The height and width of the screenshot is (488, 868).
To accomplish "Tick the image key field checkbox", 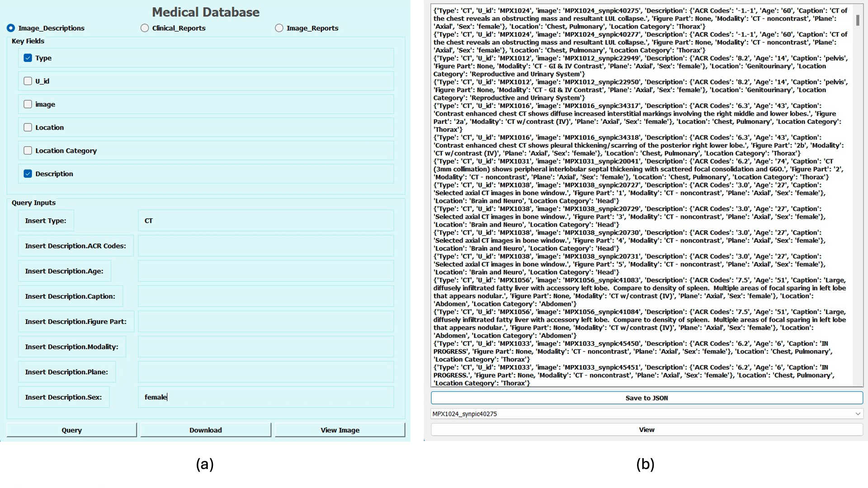I will (x=28, y=104).
